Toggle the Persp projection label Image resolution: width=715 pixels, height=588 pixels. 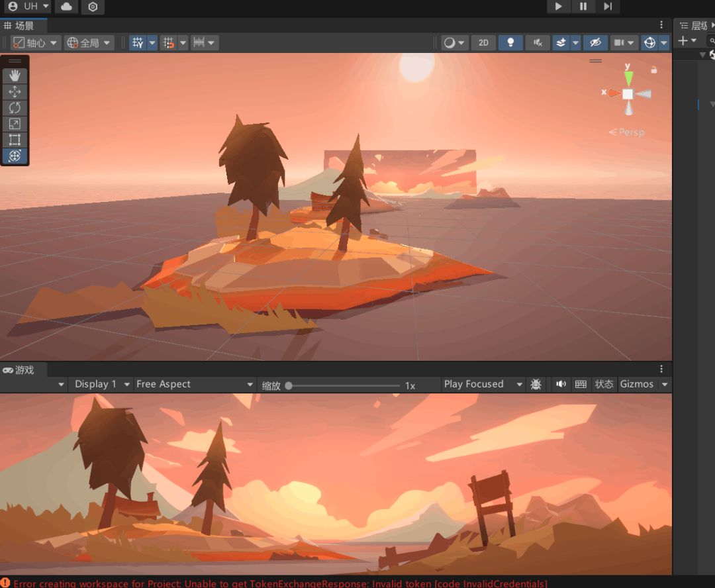tap(627, 132)
